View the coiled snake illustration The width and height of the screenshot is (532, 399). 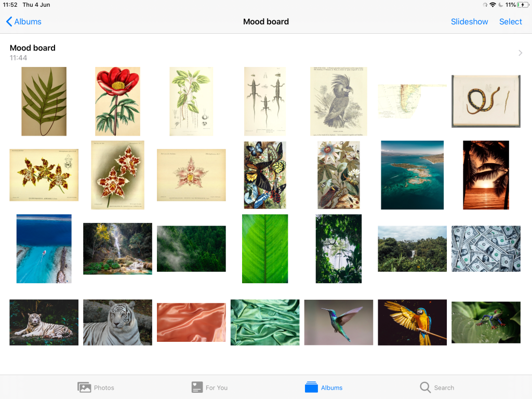tap(486, 101)
